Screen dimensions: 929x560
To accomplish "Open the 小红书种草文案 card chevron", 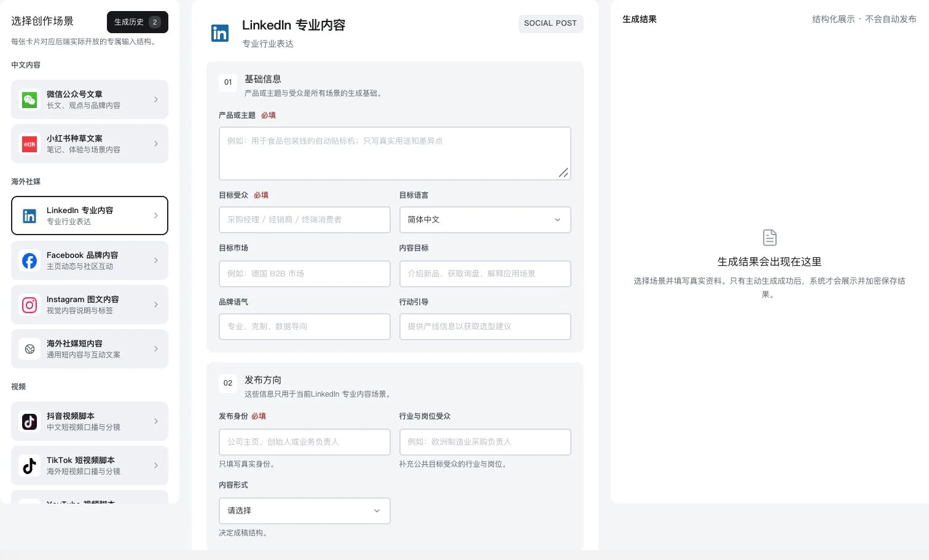I will [156, 144].
